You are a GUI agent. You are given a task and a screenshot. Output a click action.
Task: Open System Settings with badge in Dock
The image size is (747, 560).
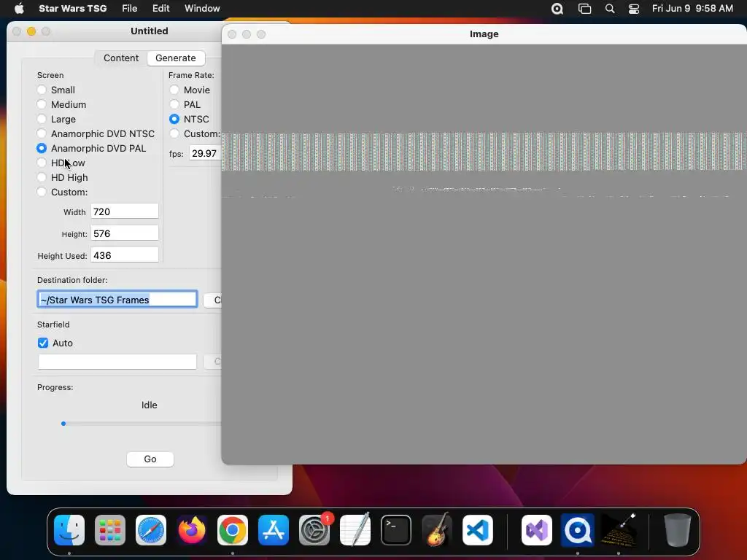click(314, 530)
